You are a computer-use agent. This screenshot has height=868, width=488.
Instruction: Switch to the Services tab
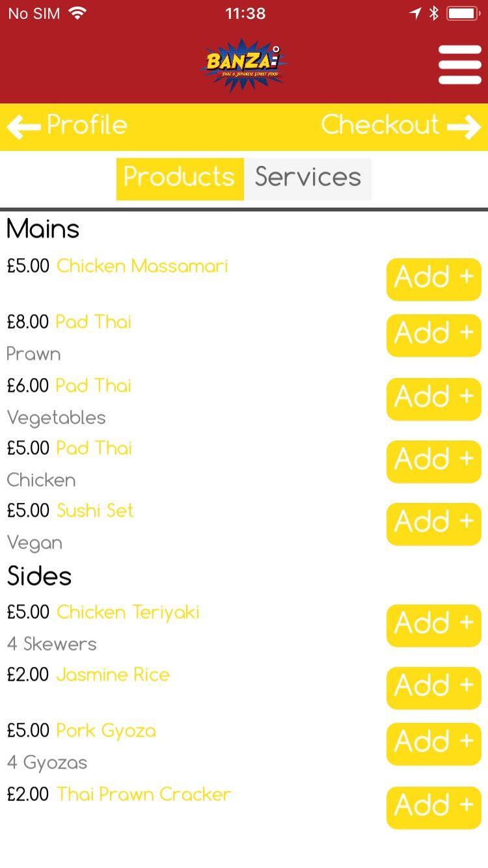point(308,178)
